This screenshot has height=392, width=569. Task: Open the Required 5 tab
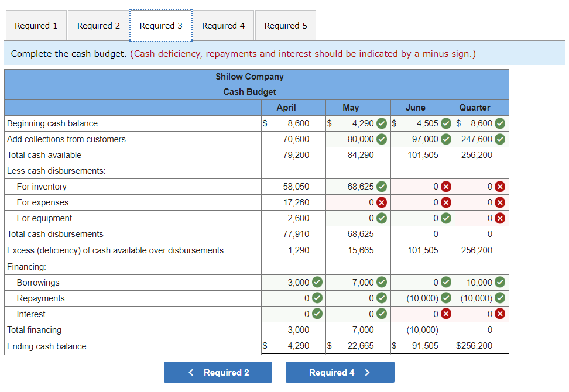(285, 25)
